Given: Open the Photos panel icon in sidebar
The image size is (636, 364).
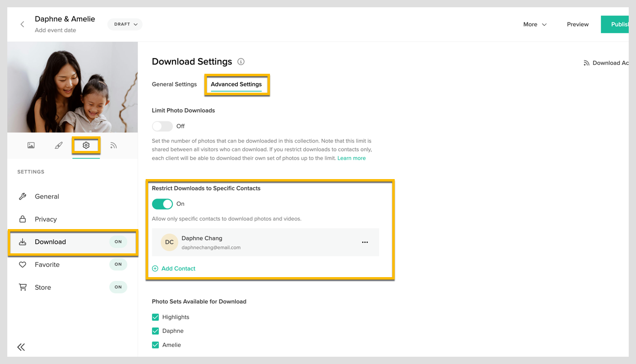Looking at the screenshot, I should pos(31,145).
